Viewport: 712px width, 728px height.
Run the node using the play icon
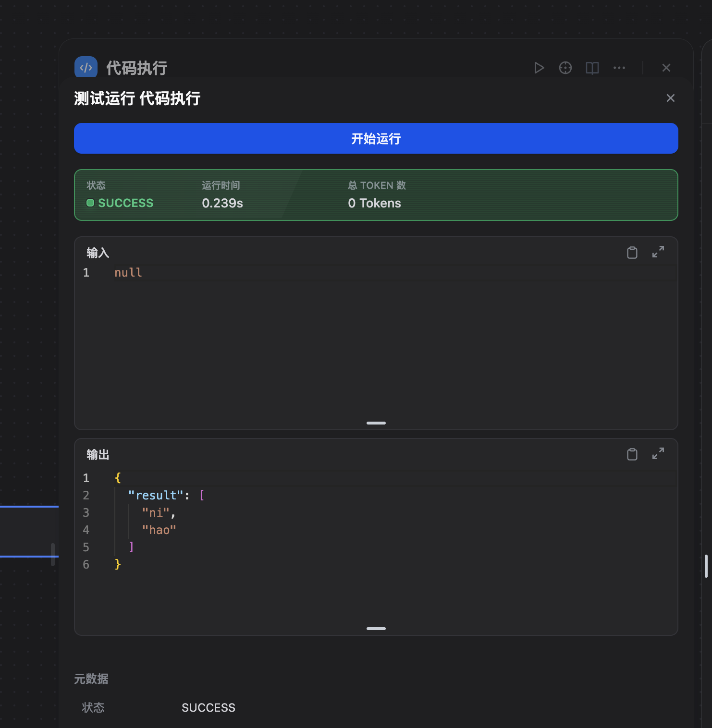(539, 68)
